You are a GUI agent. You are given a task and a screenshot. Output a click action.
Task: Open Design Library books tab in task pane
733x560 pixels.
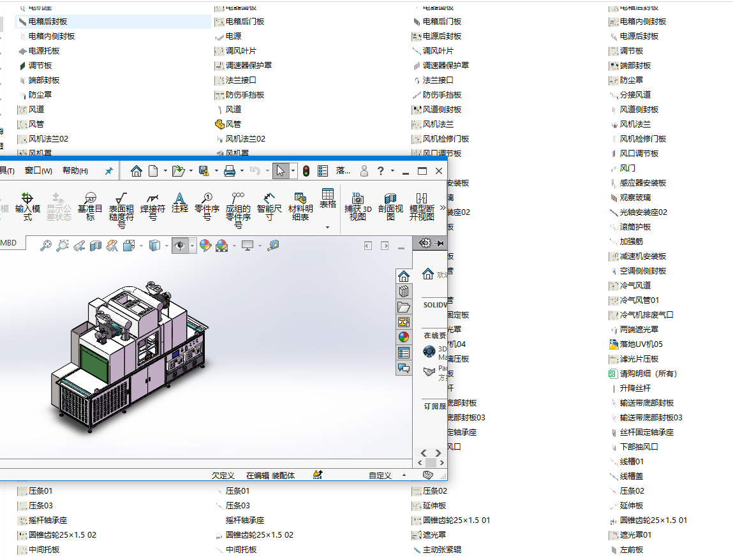click(404, 291)
